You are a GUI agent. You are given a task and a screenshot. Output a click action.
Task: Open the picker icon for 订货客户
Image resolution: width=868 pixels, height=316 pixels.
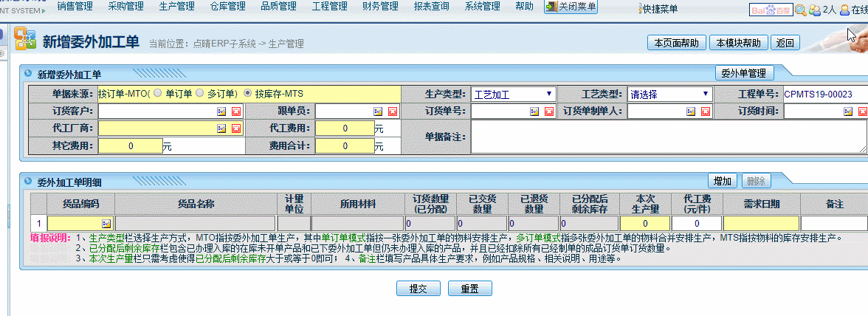tap(221, 111)
